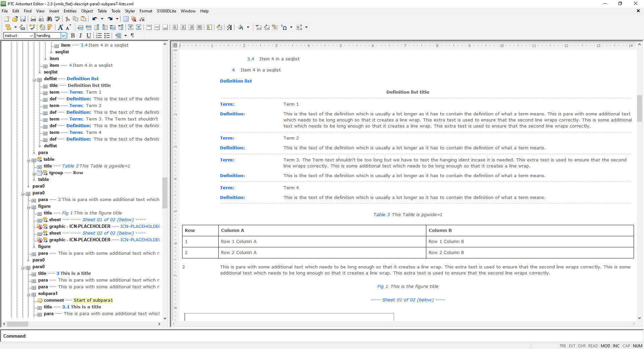644x349 pixels.
Task: Collapse the figure element in the document tree
Action: point(29,207)
